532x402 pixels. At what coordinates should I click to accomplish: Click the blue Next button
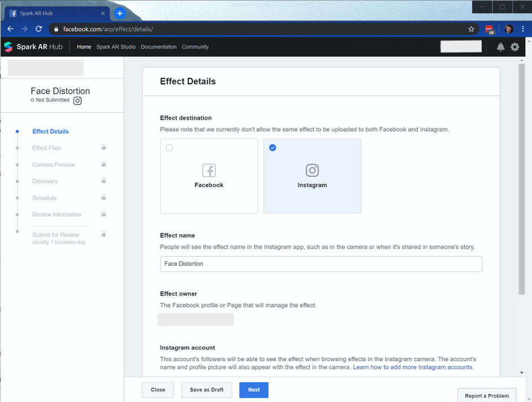254,390
